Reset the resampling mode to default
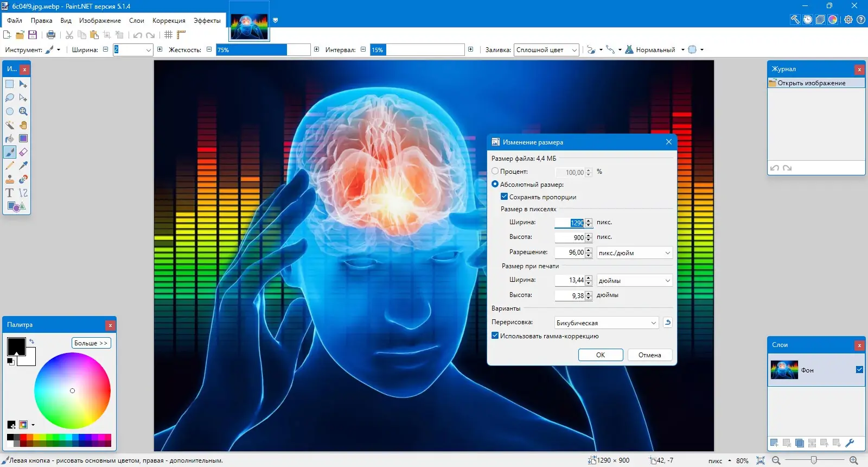 tap(668, 323)
